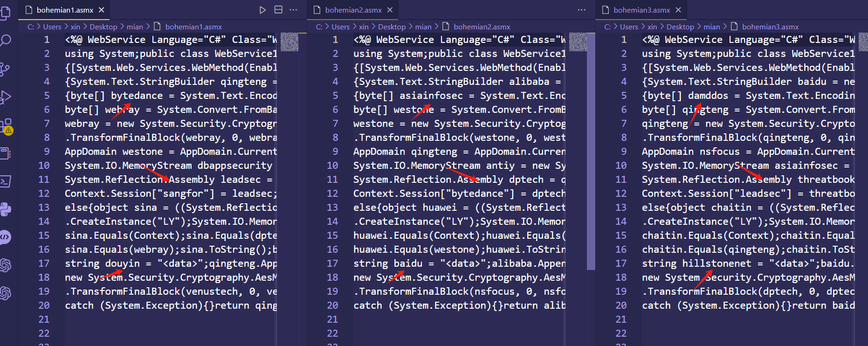The width and height of the screenshot is (868, 346).
Task: Click the Run file play icon
Action: (x=262, y=10)
